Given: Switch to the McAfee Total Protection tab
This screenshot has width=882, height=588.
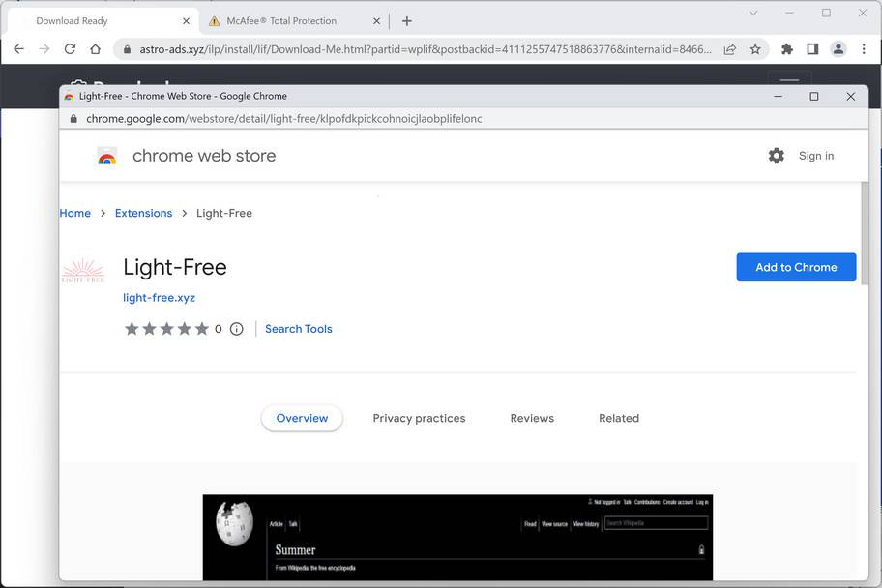Looking at the screenshot, I should click(280, 20).
